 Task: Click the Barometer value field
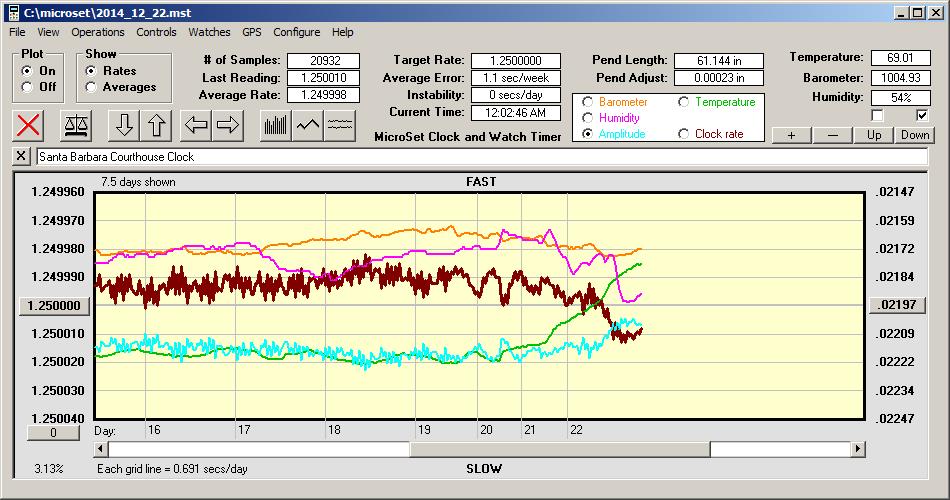pyautogui.click(x=900, y=78)
